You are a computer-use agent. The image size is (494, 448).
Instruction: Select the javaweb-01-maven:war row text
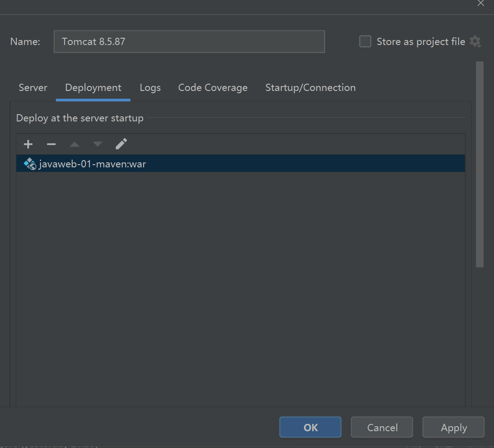(x=92, y=164)
